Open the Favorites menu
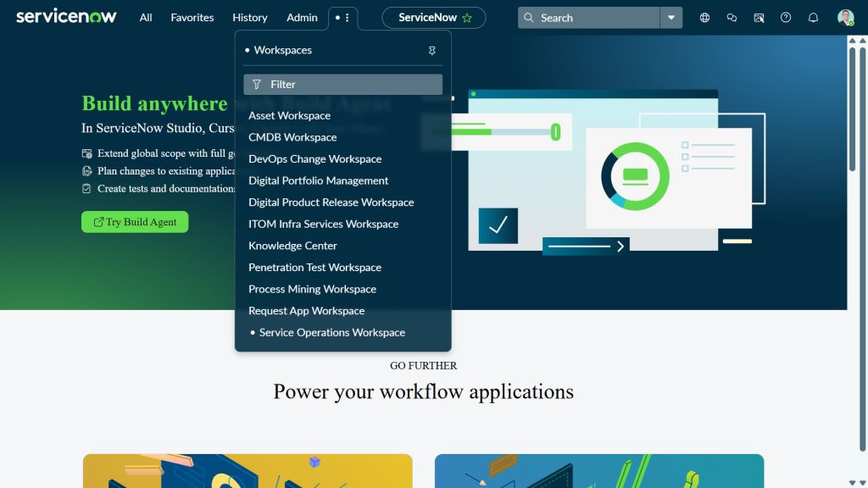This screenshot has height=488, width=868. tap(192, 18)
